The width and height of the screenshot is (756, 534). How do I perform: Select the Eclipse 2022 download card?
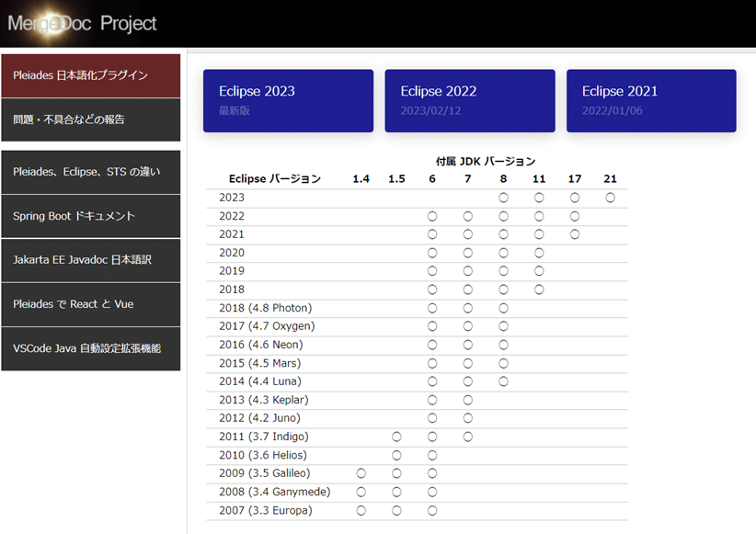(x=470, y=101)
